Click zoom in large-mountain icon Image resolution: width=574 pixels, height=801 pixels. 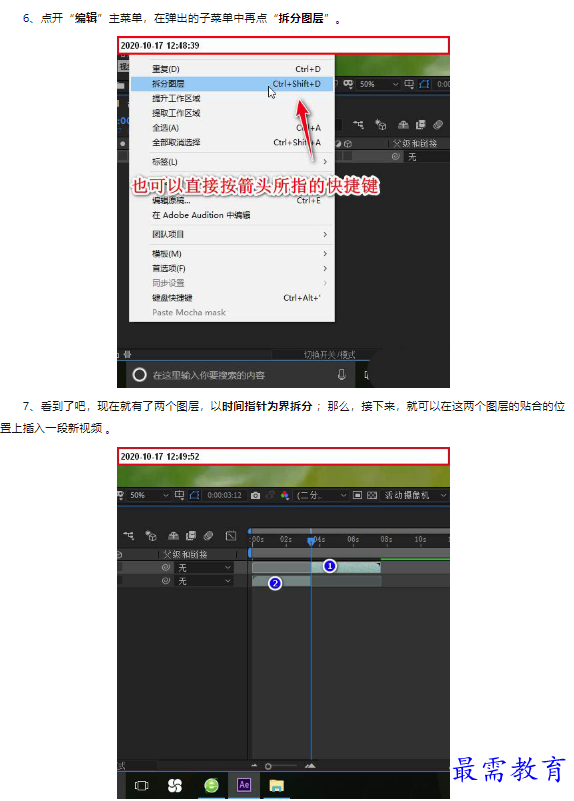pyautogui.click(x=310, y=766)
